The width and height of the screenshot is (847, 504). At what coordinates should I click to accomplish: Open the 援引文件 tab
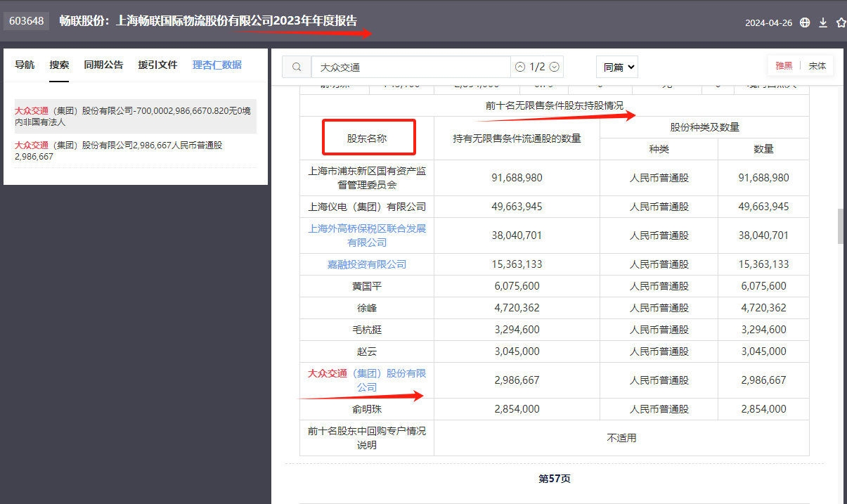pos(157,65)
